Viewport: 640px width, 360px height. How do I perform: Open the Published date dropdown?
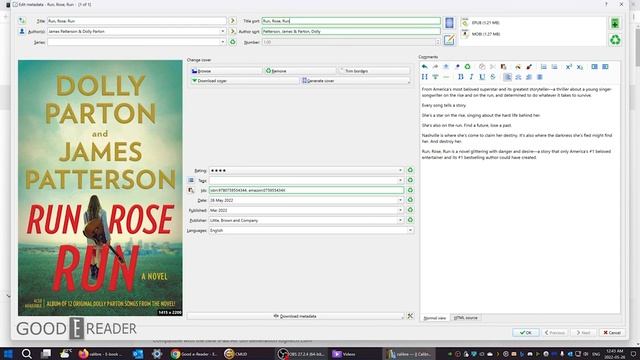[400, 210]
